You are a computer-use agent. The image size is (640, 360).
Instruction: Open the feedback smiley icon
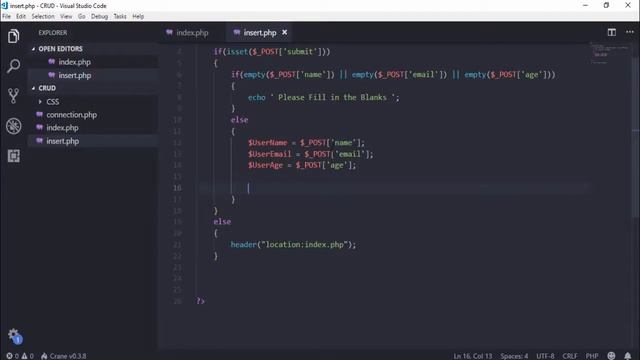pos(611,356)
